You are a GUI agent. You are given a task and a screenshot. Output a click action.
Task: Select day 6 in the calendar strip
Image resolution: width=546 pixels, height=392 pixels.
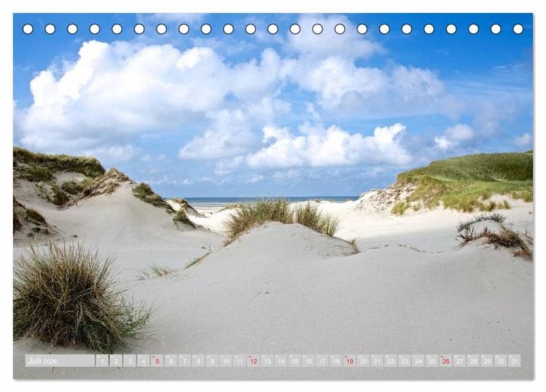[171, 361]
